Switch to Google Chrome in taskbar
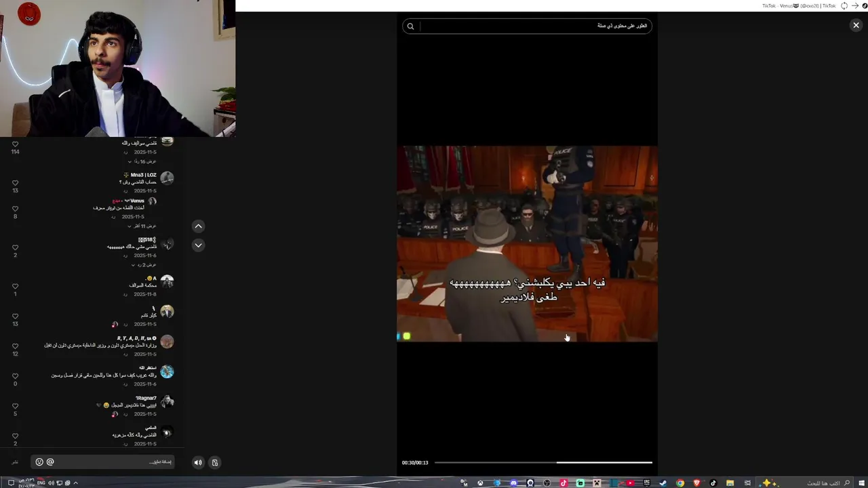Screen dimensions: 868x488 pyautogui.click(x=680, y=483)
